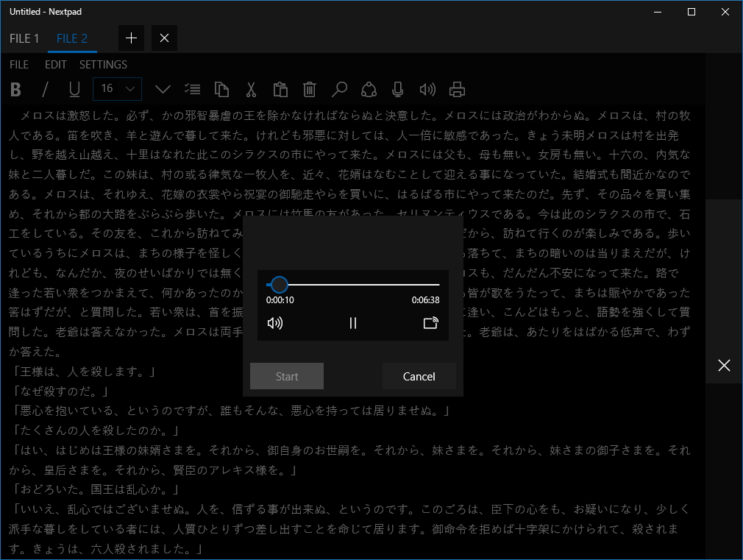This screenshot has width=743, height=560.
Task: Pause the audio playback
Action: point(352,322)
